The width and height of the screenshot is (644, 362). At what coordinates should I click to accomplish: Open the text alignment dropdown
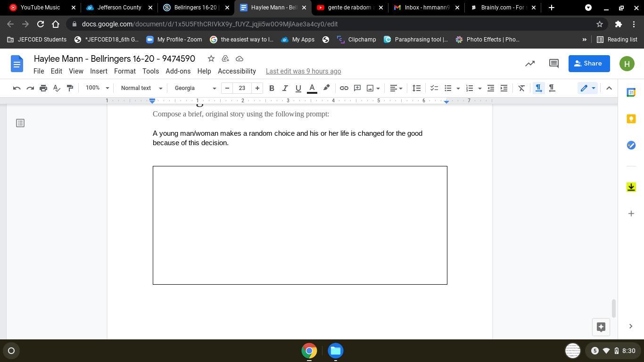[396, 88]
